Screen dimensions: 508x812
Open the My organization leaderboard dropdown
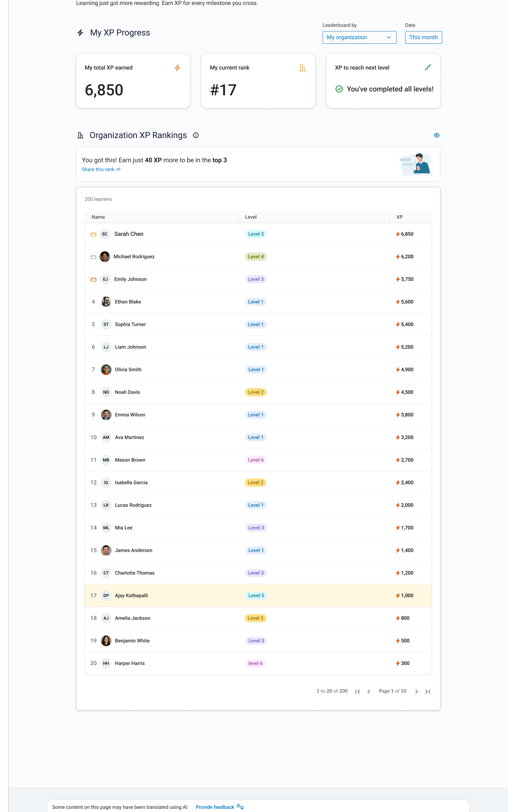click(x=359, y=37)
